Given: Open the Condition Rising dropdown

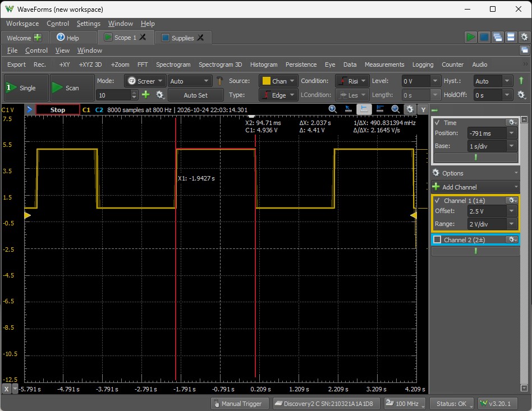Looking at the screenshot, I should click(x=352, y=81).
